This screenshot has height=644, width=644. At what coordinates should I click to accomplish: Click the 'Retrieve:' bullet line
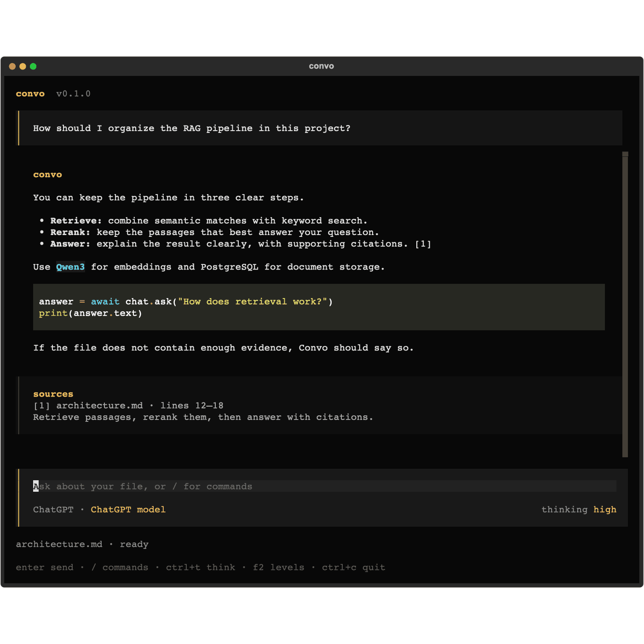point(203,221)
